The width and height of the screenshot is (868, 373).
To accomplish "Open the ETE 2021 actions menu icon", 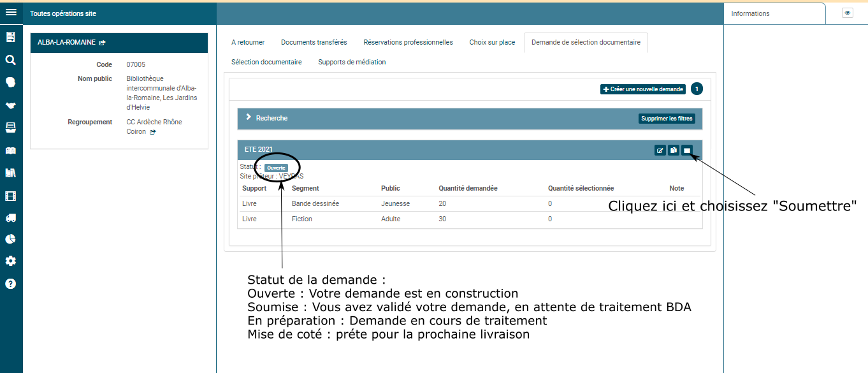I will click(687, 150).
